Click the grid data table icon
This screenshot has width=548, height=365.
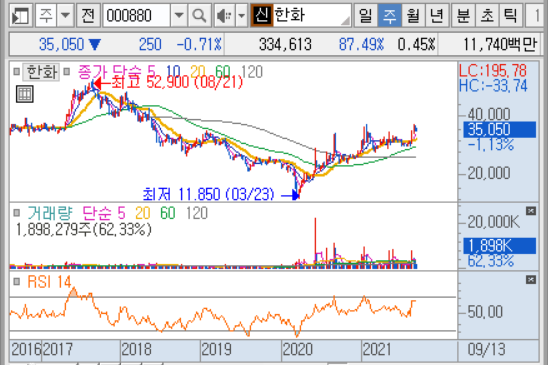click(x=25, y=94)
